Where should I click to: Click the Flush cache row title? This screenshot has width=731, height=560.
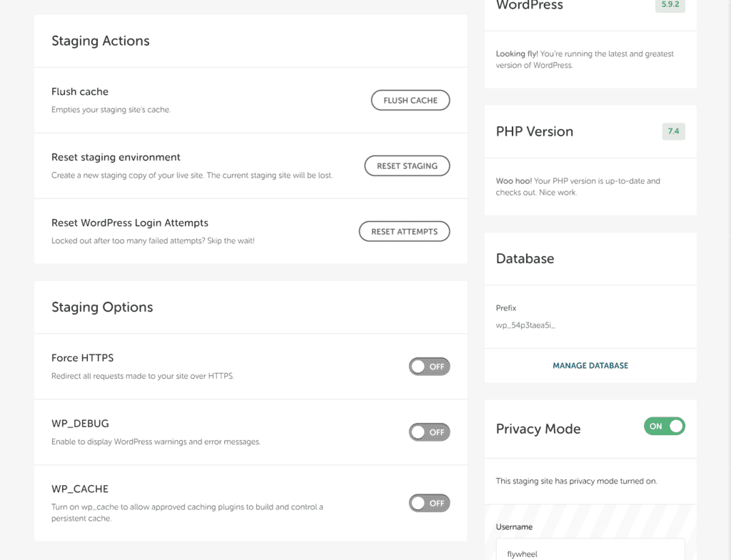pos(80,92)
